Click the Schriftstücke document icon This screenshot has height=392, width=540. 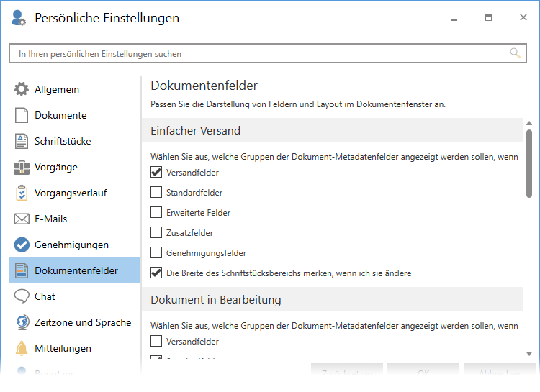[x=22, y=141]
